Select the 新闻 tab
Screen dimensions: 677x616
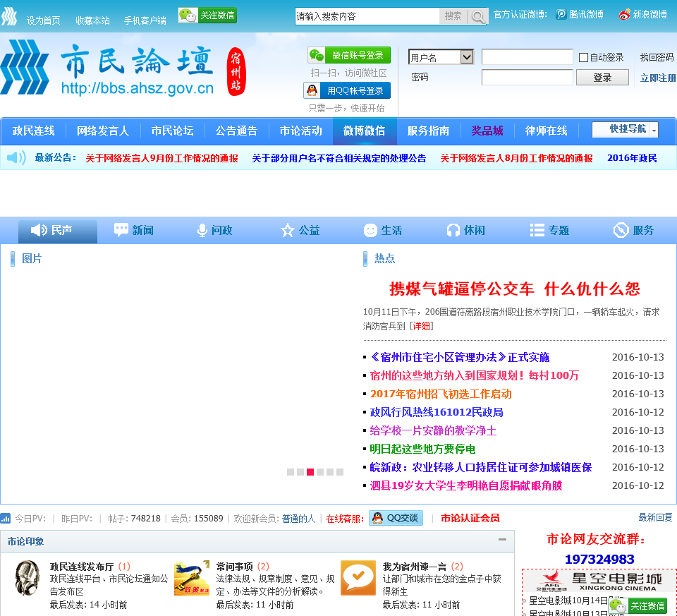(134, 230)
